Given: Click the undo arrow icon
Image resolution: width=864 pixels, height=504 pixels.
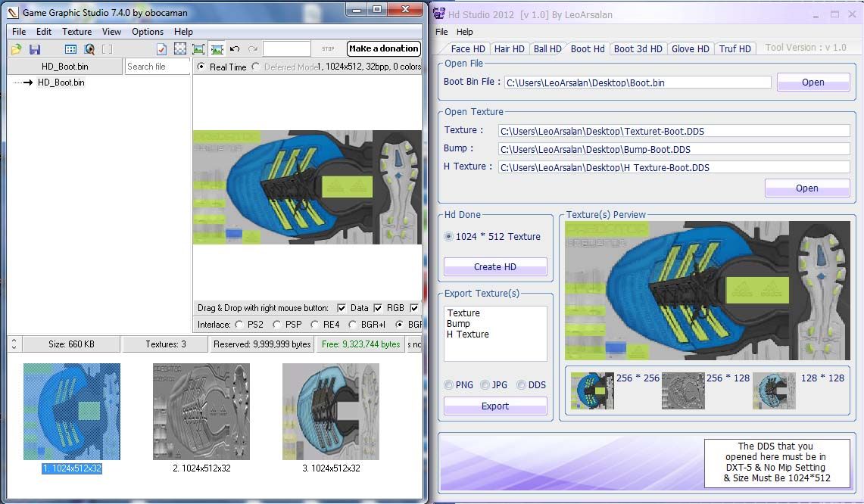Looking at the screenshot, I should pyautogui.click(x=235, y=49).
